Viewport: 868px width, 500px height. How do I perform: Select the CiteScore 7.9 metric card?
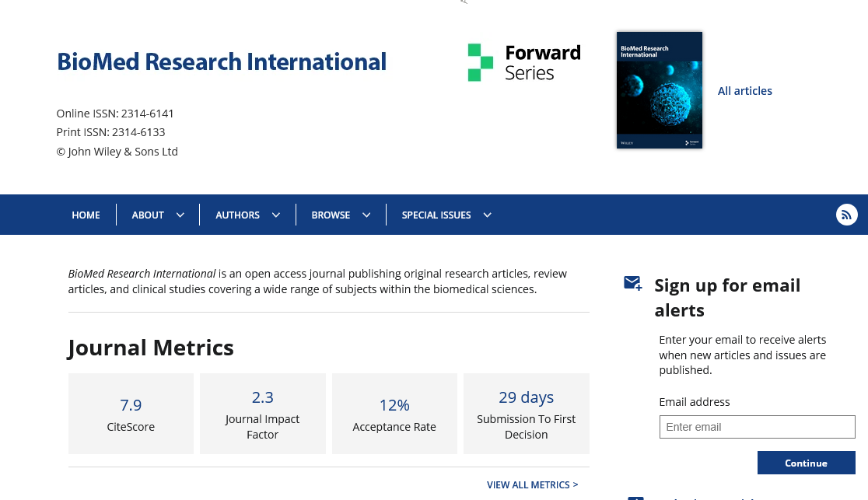point(131,414)
